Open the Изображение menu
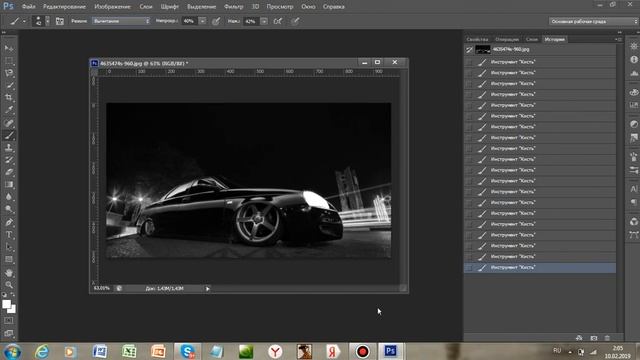 [x=112, y=7]
